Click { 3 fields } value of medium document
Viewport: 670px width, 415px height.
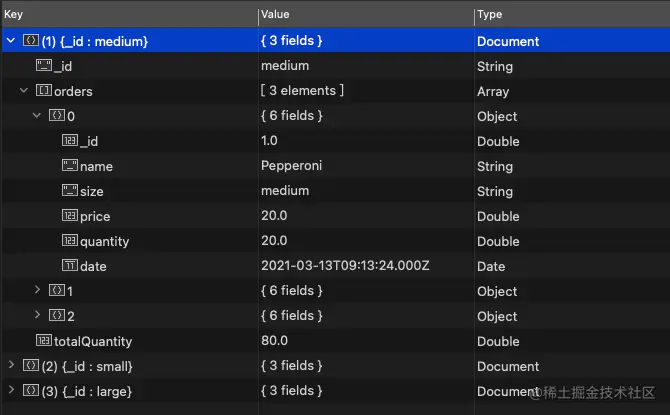tap(291, 41)
